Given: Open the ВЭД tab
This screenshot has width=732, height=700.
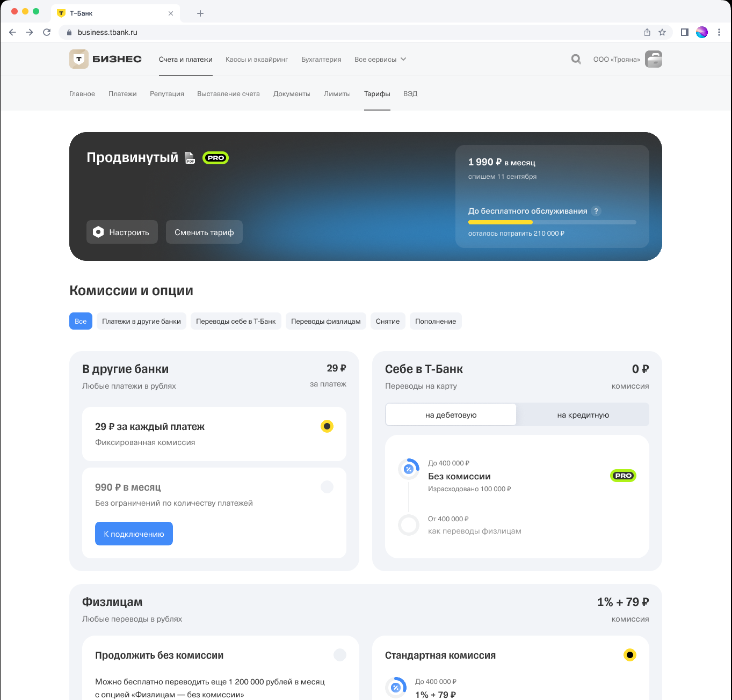Looking at the screenshot, I should (x=410, y=94).
